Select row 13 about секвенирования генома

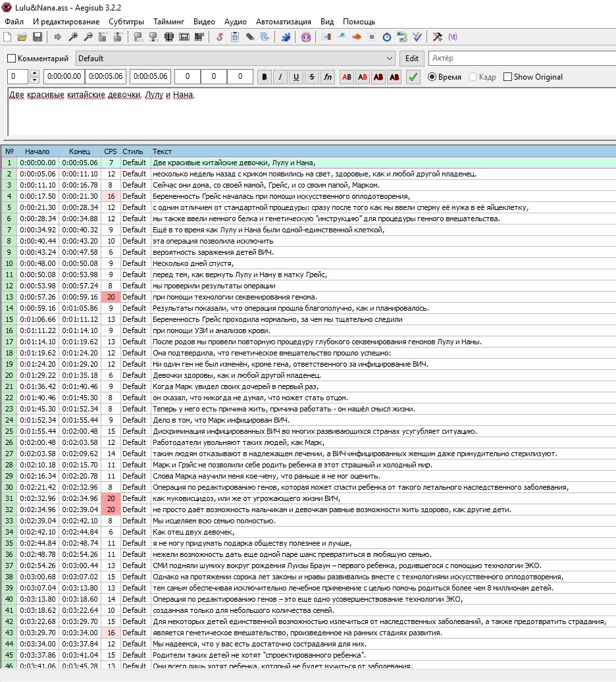coord(308,297)
